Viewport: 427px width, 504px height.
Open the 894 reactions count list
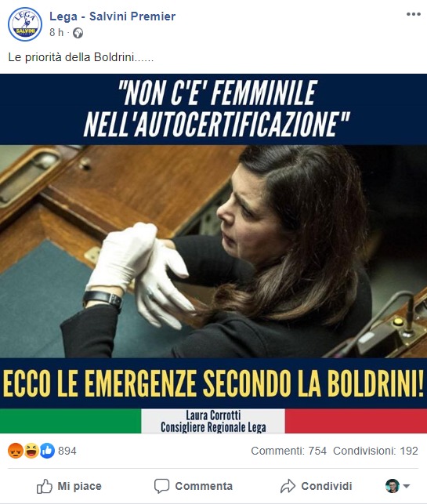(x=67, y=451)
